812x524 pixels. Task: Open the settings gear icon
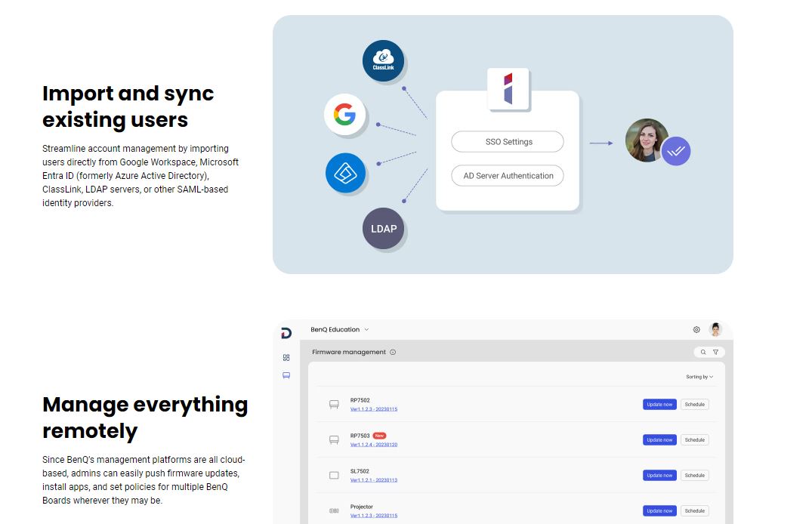696,329
